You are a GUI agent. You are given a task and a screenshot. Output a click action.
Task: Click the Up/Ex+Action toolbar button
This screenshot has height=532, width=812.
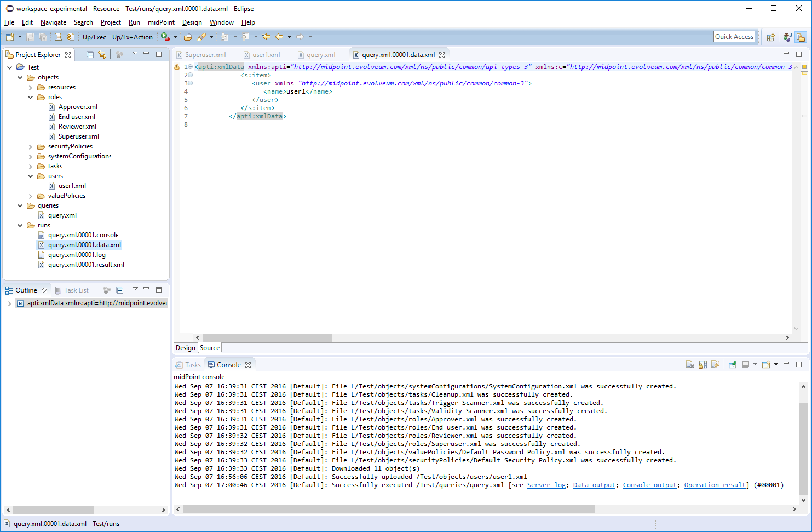[x=132, y=37]
